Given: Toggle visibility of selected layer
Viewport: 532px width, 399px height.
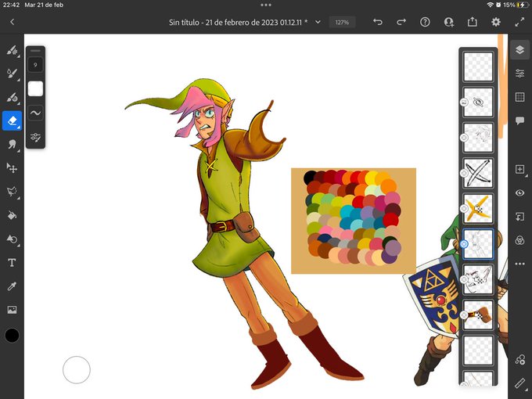Looking at the screenshot, I should tap(519, 192).
